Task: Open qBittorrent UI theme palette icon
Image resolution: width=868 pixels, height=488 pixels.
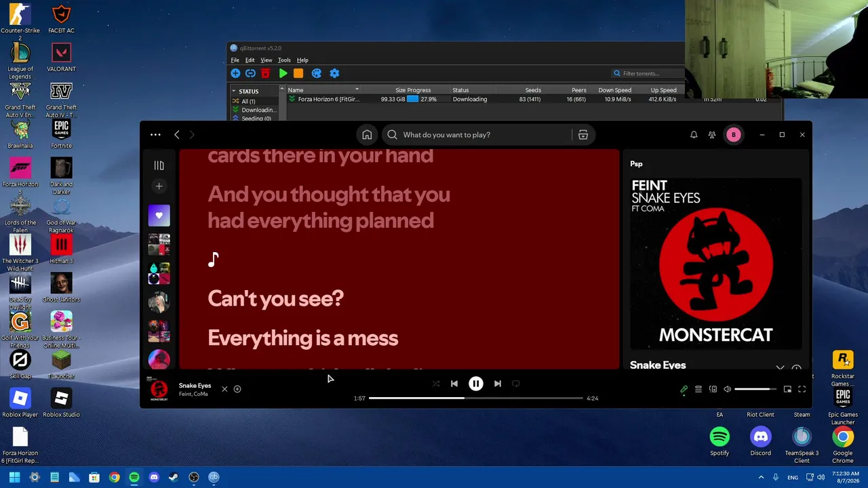Action: click(316, 73)
